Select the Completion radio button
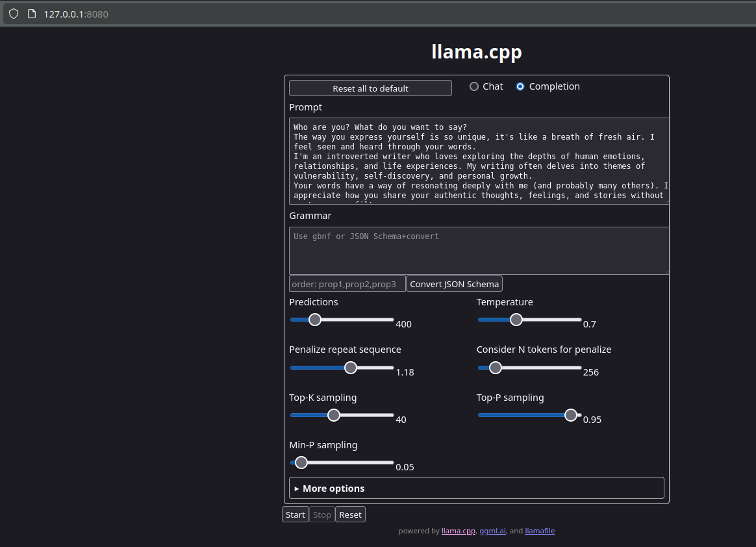The height and width of the screenshot is (547, 756). (520, 86)
